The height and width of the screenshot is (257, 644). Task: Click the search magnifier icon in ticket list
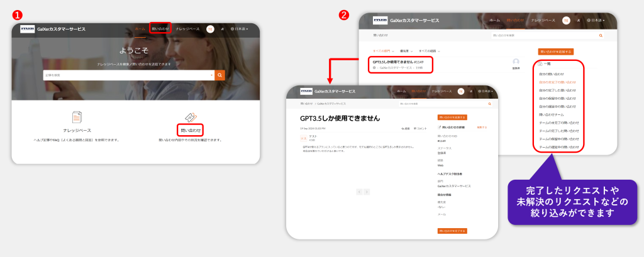pos(600,36)
